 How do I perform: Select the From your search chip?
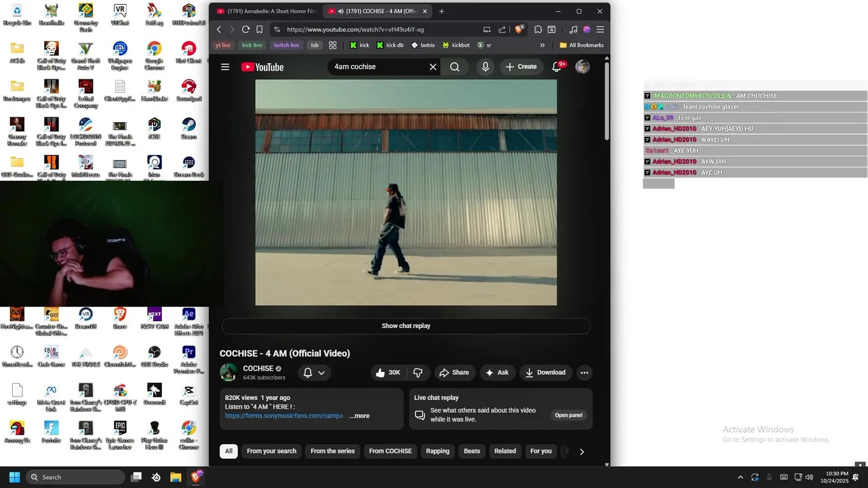tap(272, 451)
